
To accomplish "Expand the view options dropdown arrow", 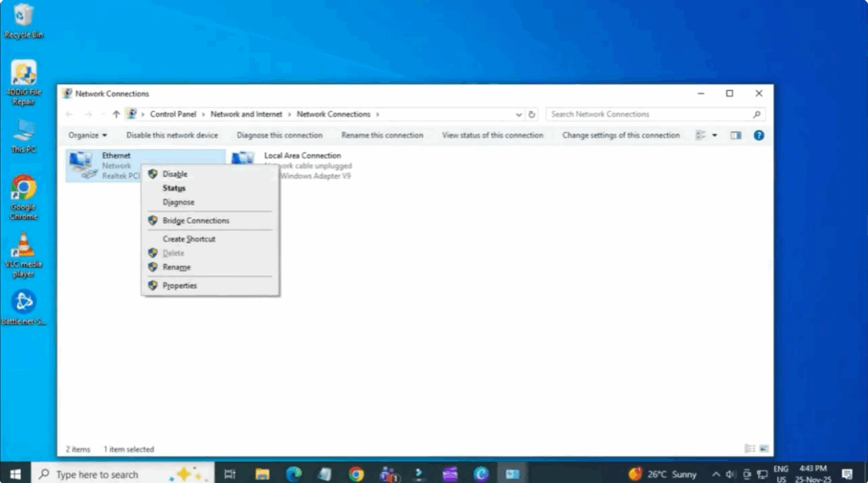I will 715,135.
